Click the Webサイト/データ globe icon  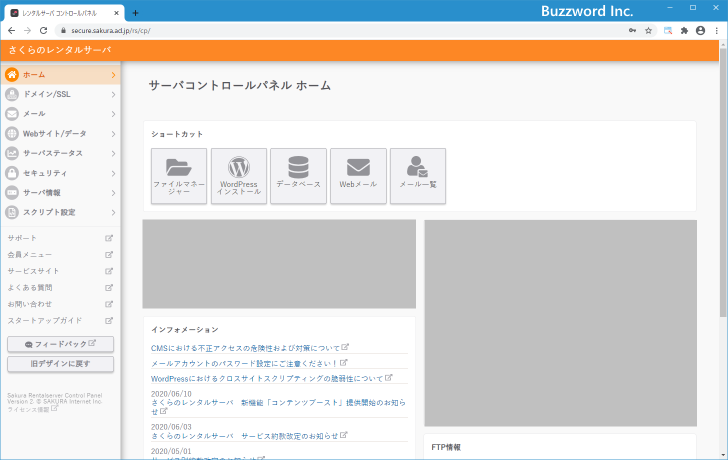12,134
